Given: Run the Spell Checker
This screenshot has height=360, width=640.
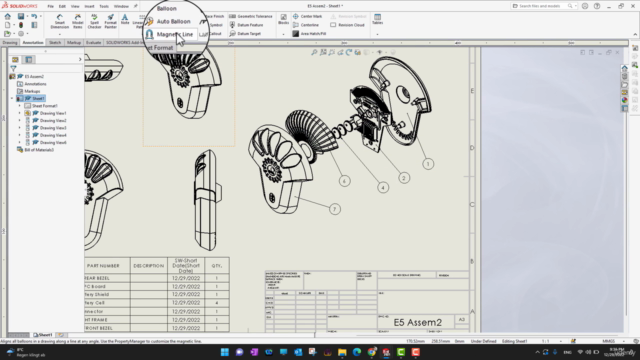Looking at the screenshot, I should tap(94, 21).
